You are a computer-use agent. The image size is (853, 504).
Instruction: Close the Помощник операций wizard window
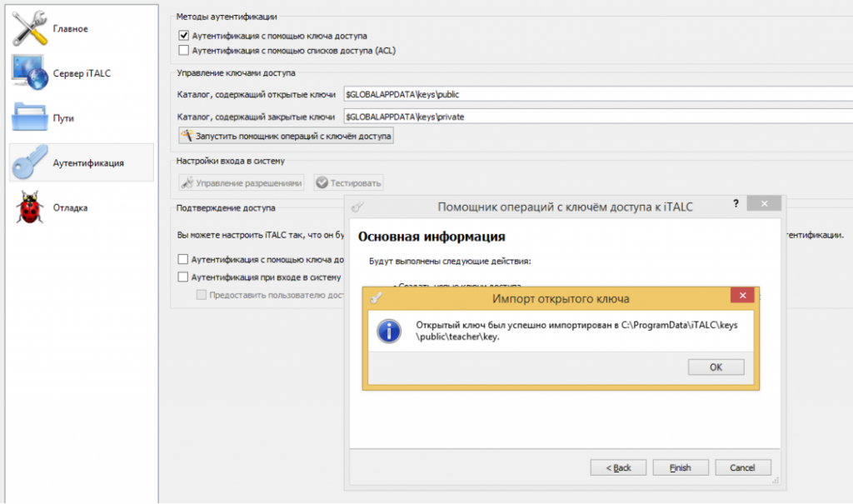click(764, 203)
